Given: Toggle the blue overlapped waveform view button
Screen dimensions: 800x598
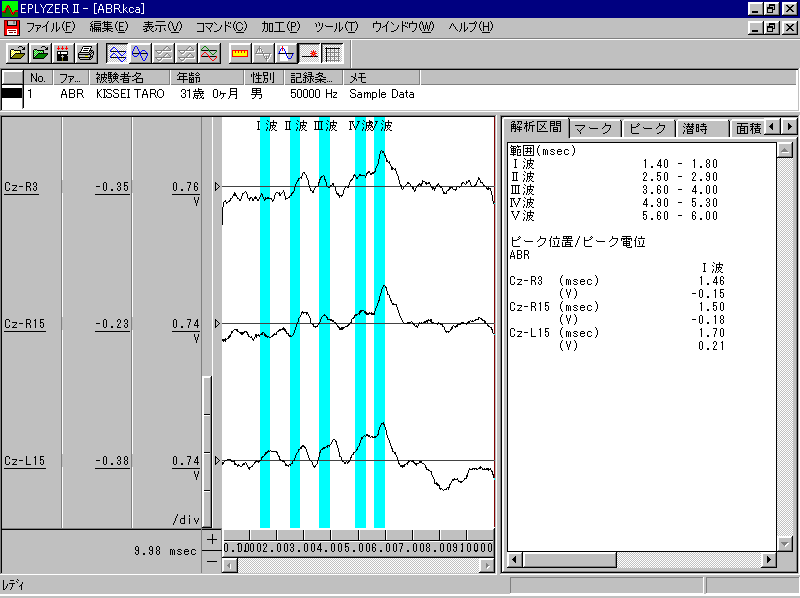Looking at the screenshot, I should tap(140, 52).
